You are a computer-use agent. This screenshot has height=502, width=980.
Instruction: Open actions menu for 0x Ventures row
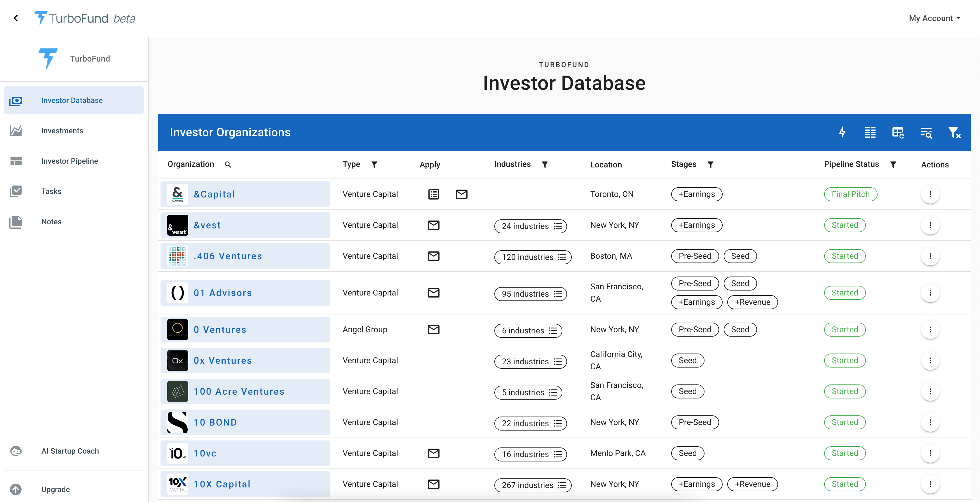pyautogui.click(x=931, y=361)
